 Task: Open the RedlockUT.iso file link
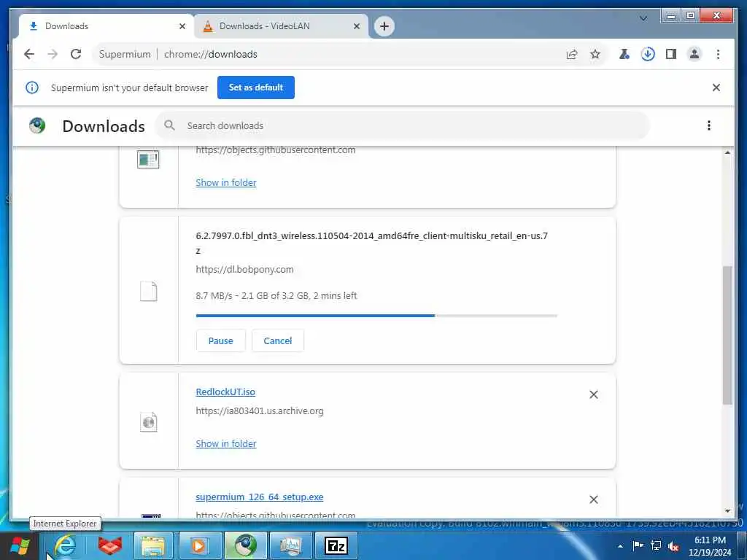(x=225, y=392)
